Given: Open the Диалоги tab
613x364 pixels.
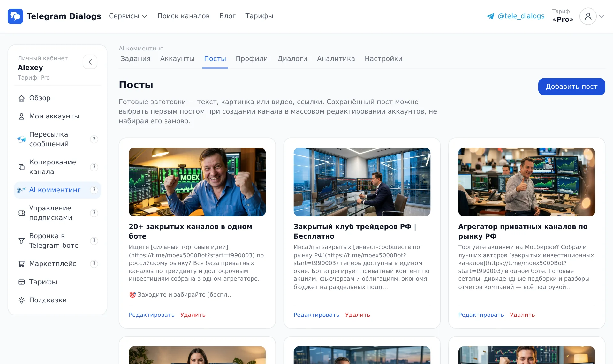Looking at the screenshot, I should [x=292, y=59].
